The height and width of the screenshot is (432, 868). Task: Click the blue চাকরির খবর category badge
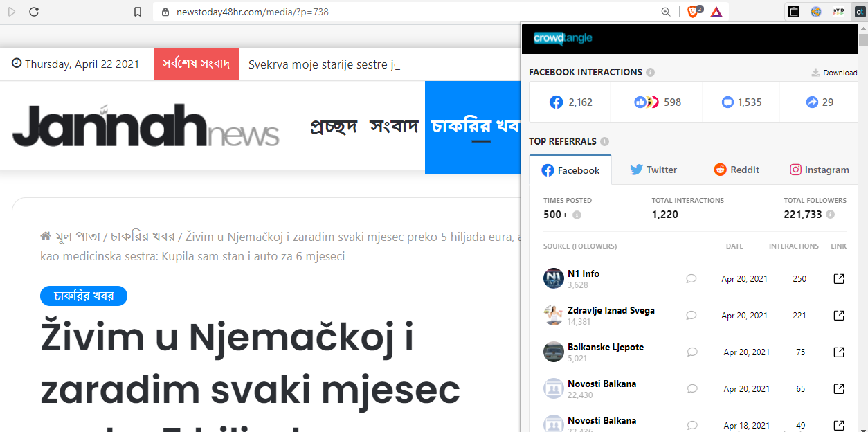click(84, 296)
